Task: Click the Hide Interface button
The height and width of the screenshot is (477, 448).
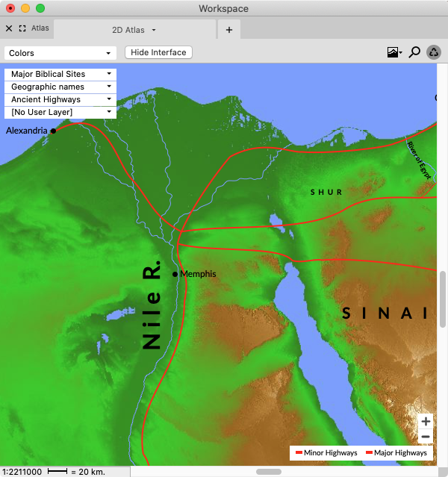Action: pyautogui.click(x=158, y=52)
